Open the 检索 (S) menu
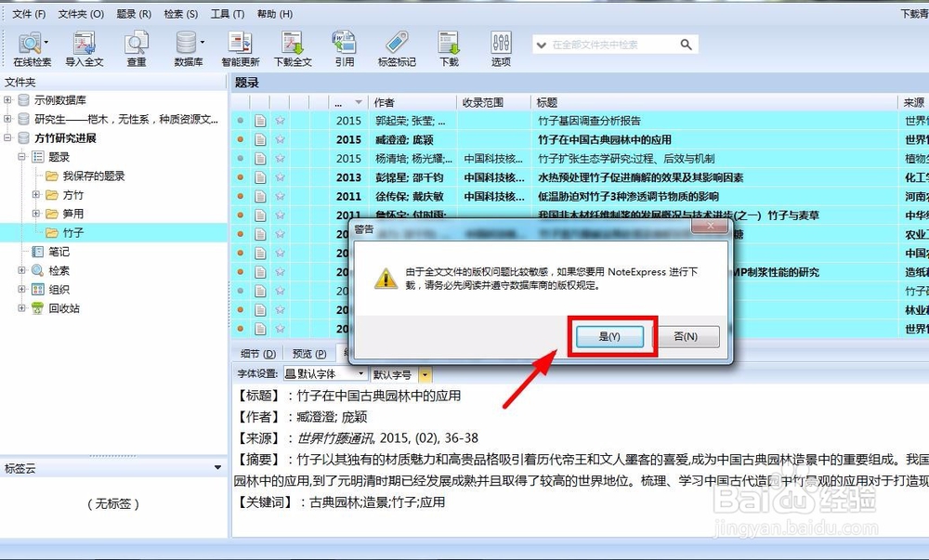 [181, 14]
